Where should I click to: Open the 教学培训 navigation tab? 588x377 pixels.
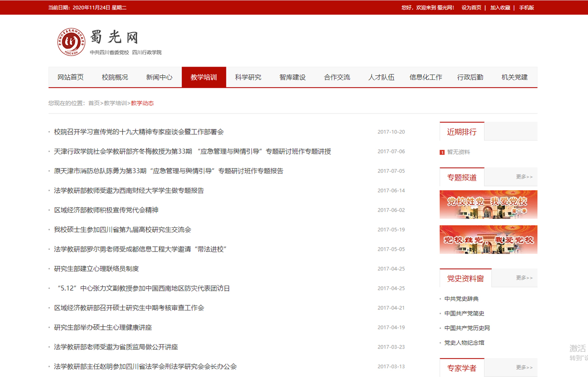204,77
